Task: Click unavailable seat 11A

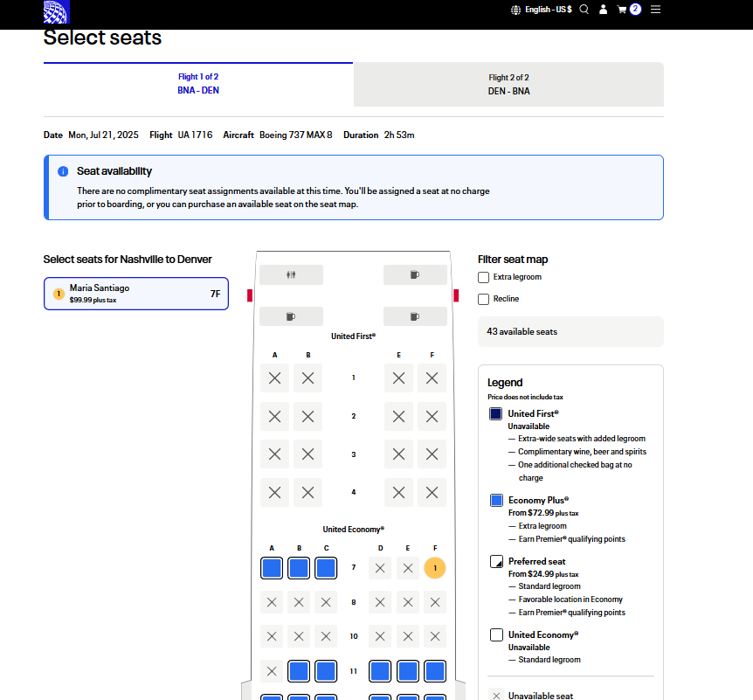Action: pyautogui.click(x=272, y=671)
